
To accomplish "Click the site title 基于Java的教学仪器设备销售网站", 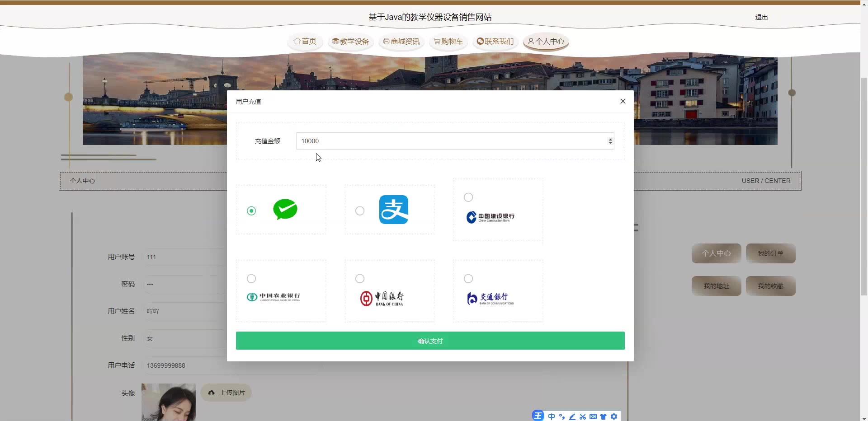I will [x=430, y=17].
